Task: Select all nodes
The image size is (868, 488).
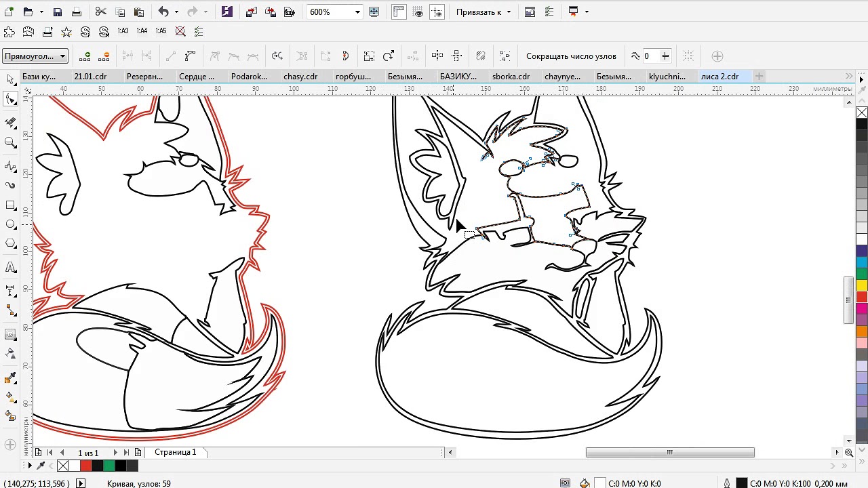Action: tap(505, 56)
